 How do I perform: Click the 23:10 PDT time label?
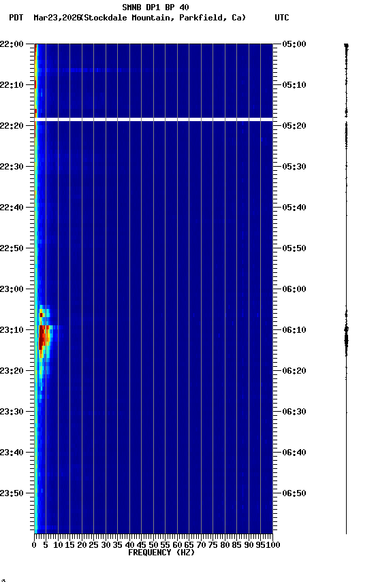(x=12, y=330)
